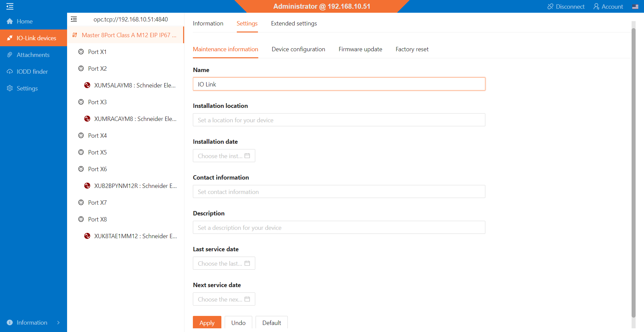Open Attachments in the sidebar
This screenshot has width=644, height=332.
point(34,55)
